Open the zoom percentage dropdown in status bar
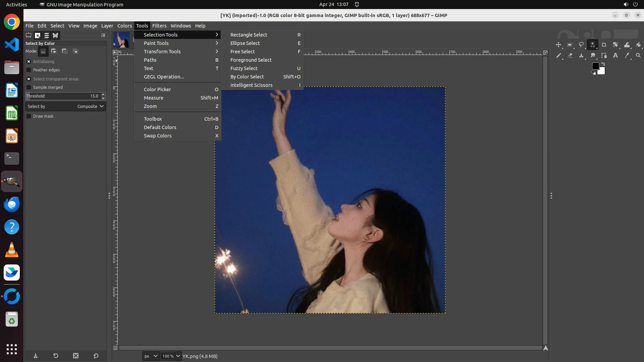This screenshot has height=362, width=644. click(x=178, y=356)
